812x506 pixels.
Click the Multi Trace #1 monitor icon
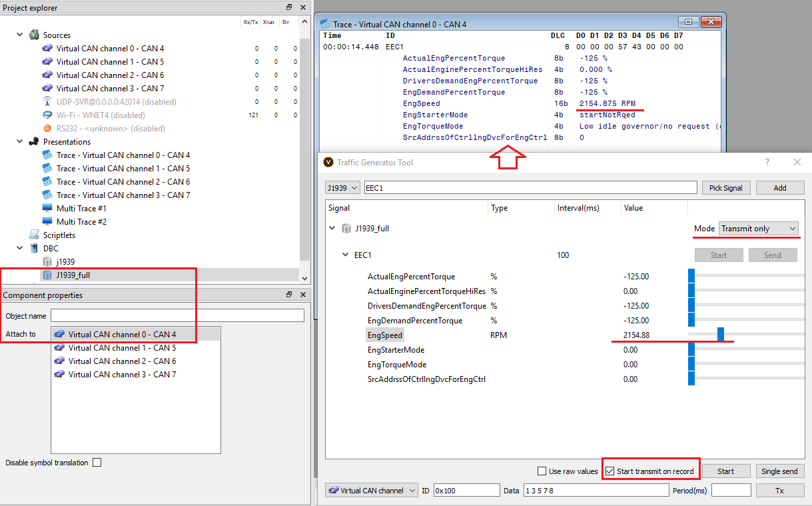point(47,208)
